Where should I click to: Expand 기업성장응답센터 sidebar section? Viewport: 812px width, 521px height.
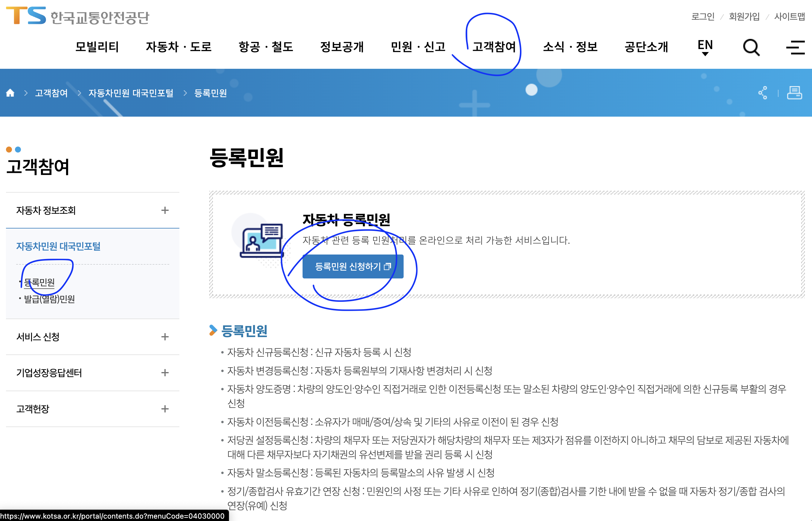click(x=165, y=373)
